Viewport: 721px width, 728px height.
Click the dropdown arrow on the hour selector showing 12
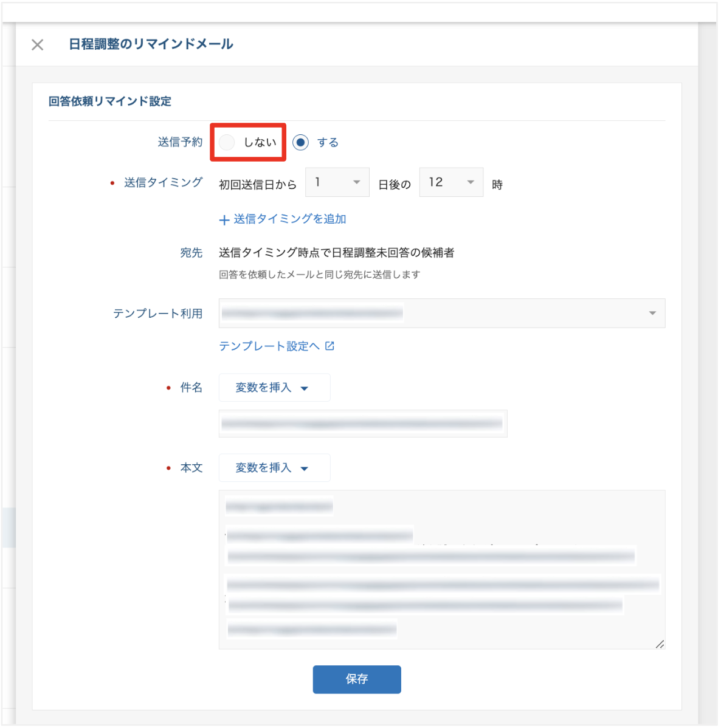[x=470, y=182]
